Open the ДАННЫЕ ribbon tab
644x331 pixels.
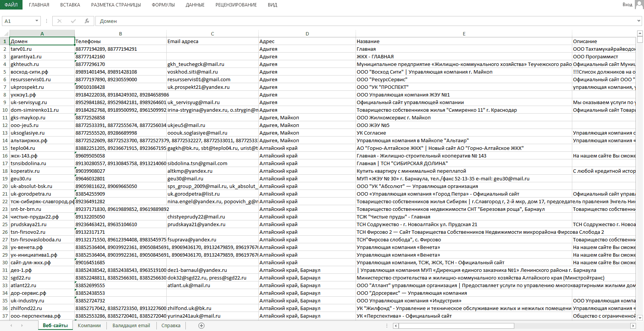(x=195, y=5)
